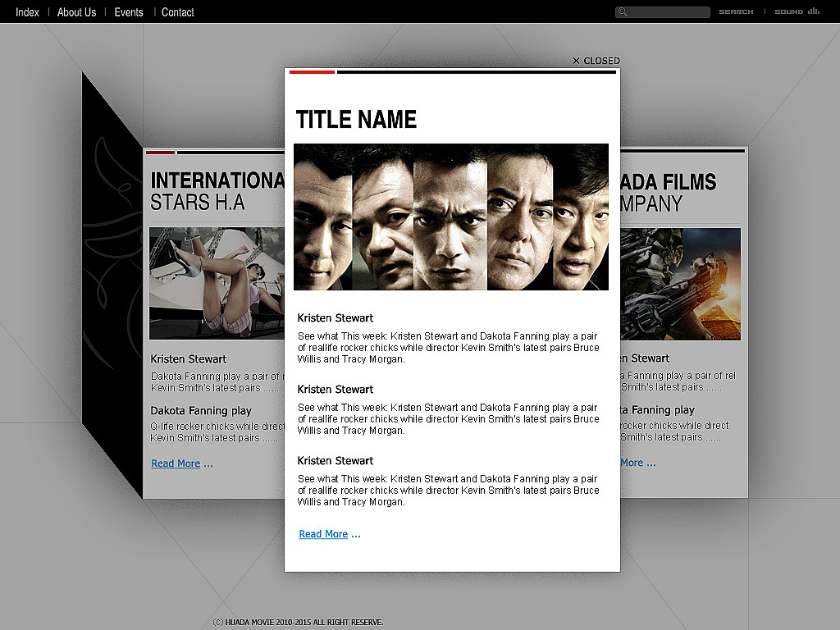Click the INTERNATIONAL STARS H.A heading

(217, 191)
